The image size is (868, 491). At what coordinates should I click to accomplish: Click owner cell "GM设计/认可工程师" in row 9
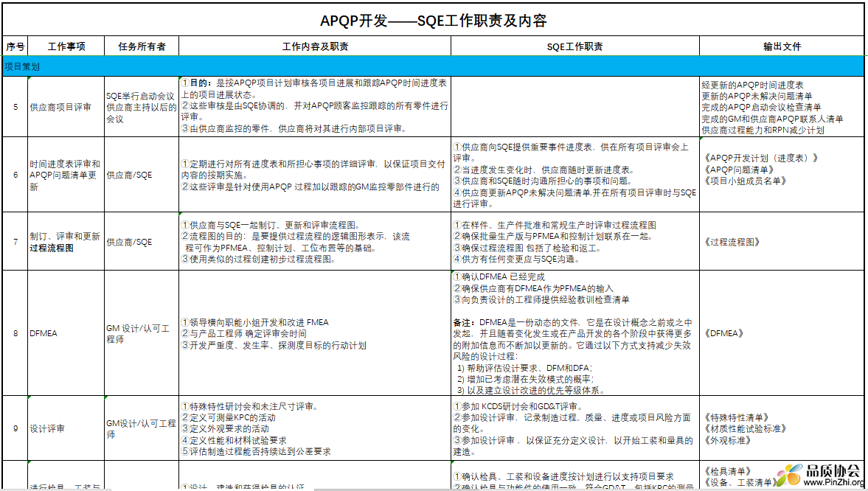(142, 428)
